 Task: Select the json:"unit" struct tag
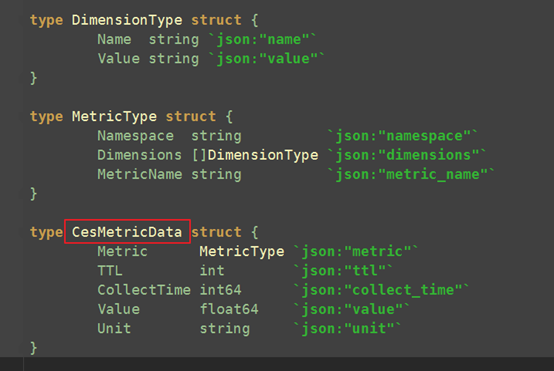pos(347,329)
